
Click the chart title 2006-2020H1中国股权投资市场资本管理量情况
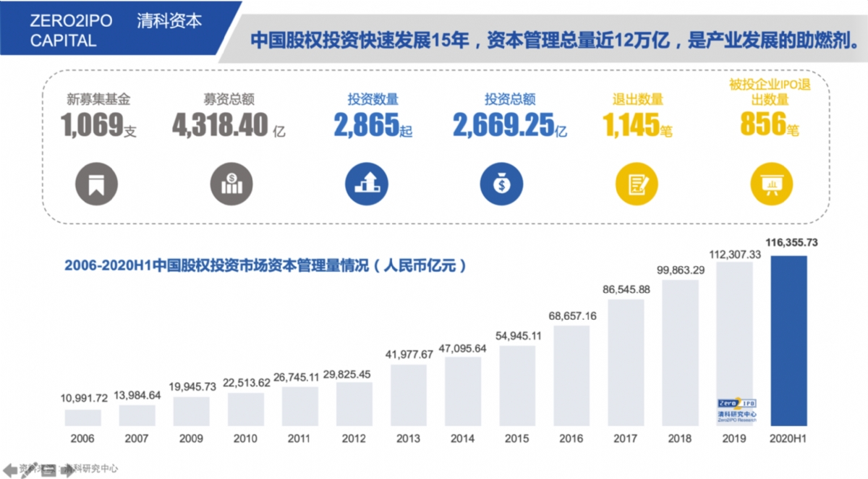265,266
